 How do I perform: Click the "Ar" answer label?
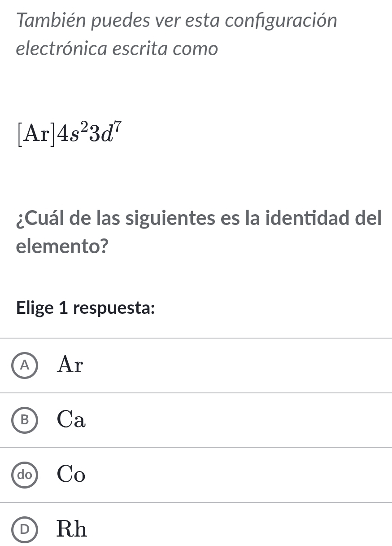[70, 365]
